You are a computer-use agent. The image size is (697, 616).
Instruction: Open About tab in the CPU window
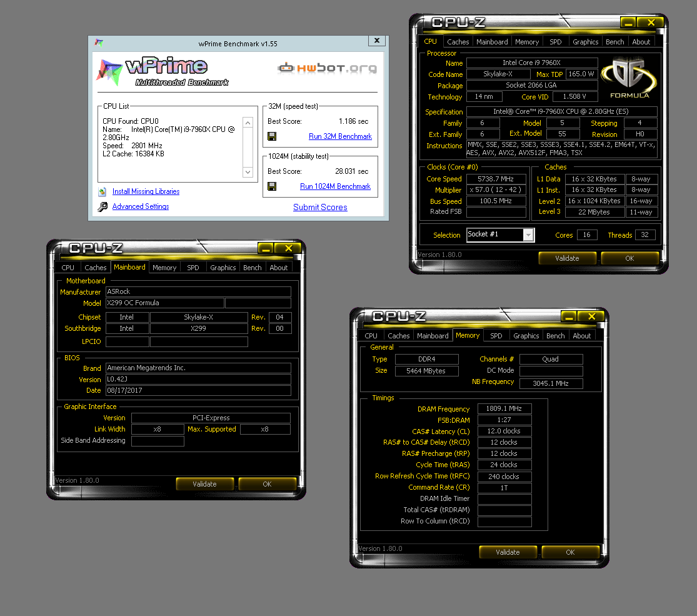641,42
